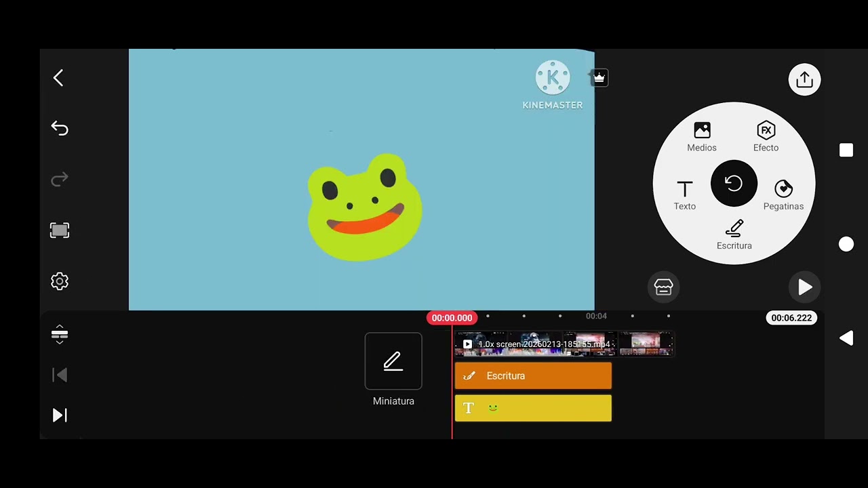Jump to the beginning of the timeline

point(60,375)
